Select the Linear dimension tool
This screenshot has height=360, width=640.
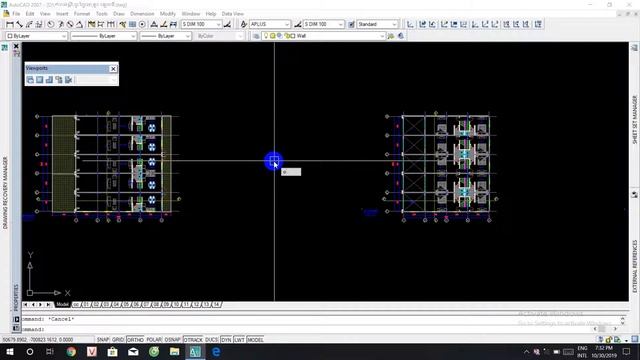point(10,24)
